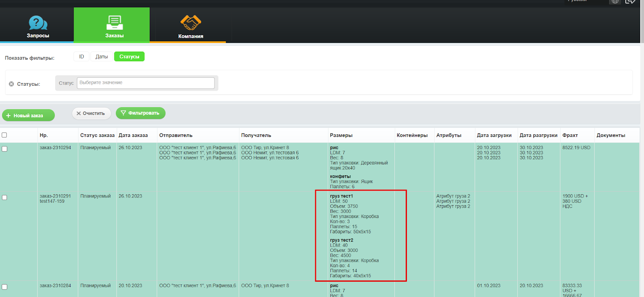Click the Статус заказа column header
644x297 pixels.
(97, 135)
